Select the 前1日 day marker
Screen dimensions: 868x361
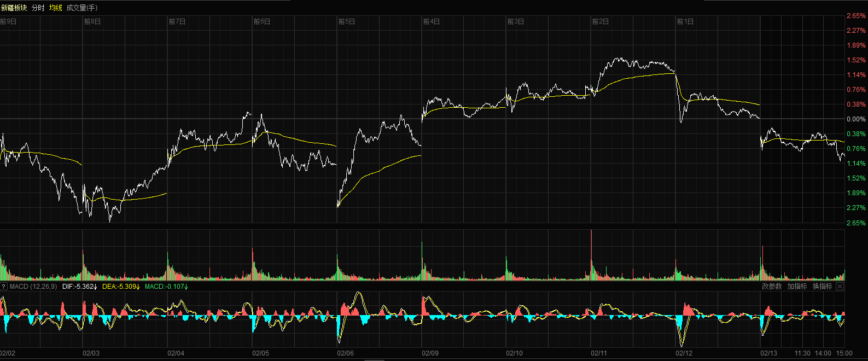click(685, 22)
